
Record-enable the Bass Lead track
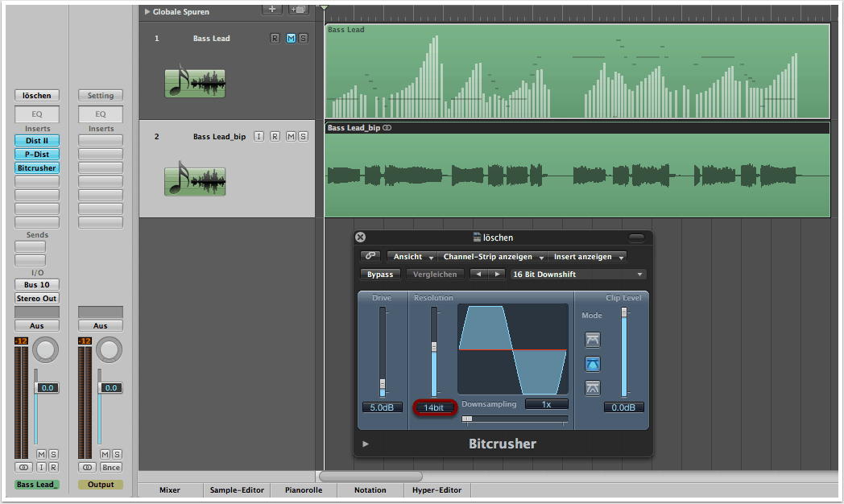pos(275,39)
